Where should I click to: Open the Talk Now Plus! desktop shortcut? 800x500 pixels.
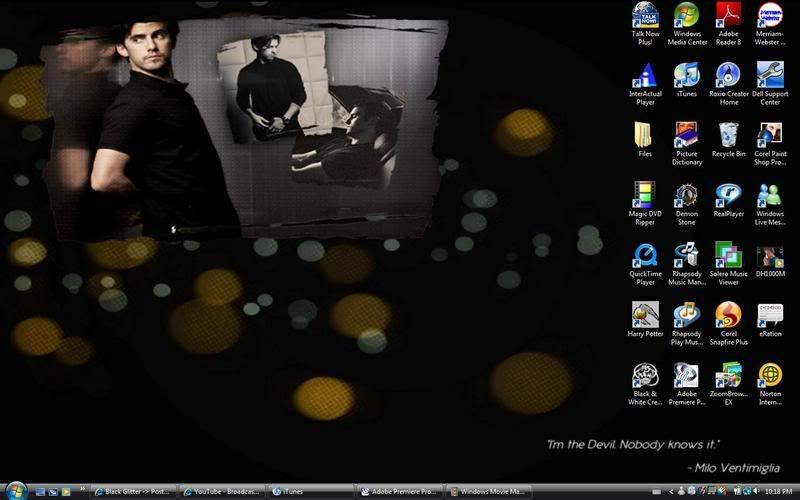(645, 17)
